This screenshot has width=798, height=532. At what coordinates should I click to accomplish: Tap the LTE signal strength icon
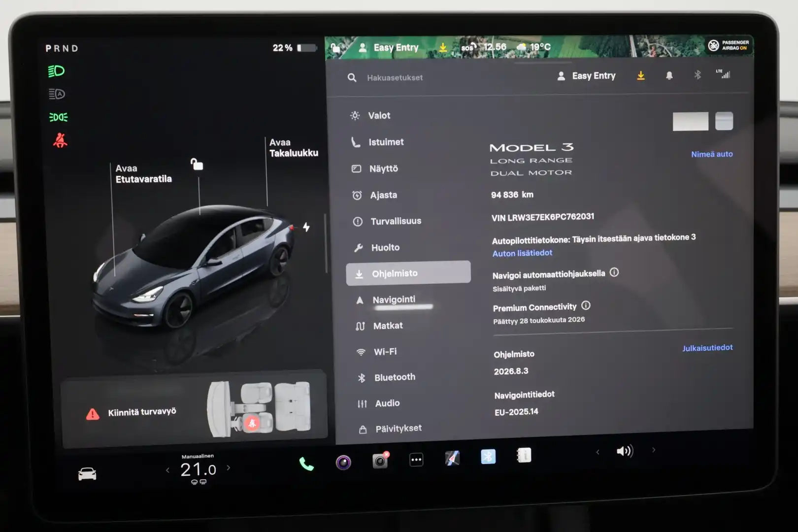tap(723, 74)
